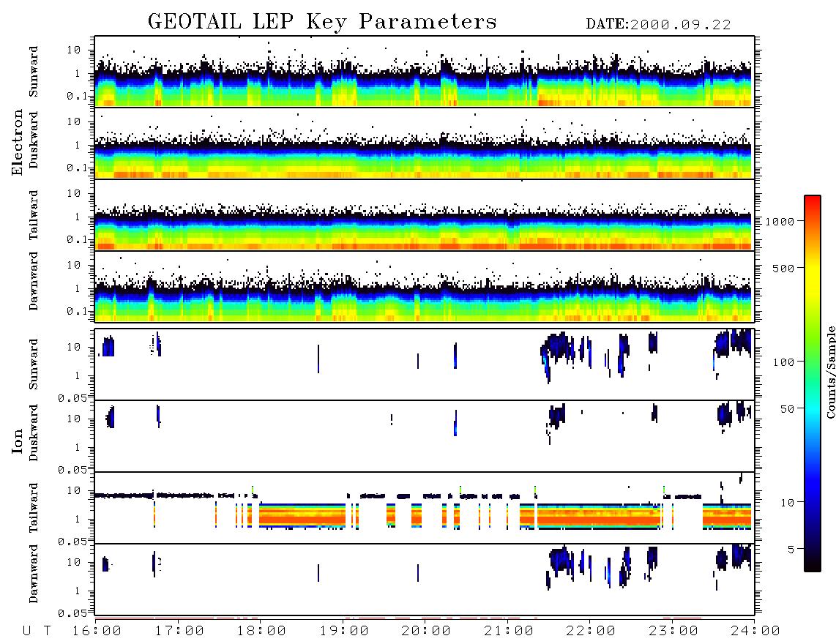
Task: Click the DATE:2000.09.22 label
Action: pyautogui.click(x=658, y=25)
